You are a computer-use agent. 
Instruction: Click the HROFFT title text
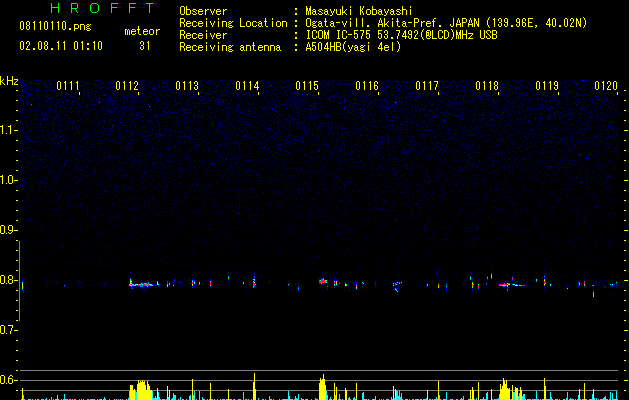[x=103, y=8]
